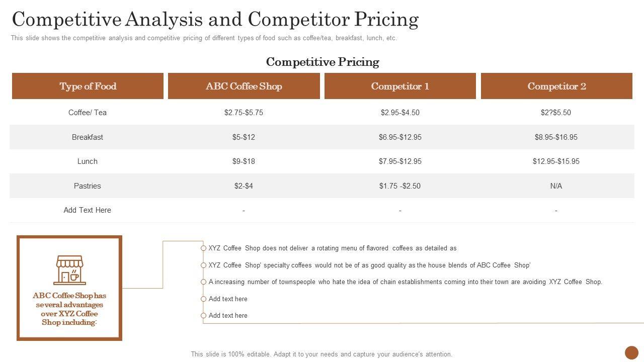Click 'Add Text Here' table row label

[x=88, y=210]
